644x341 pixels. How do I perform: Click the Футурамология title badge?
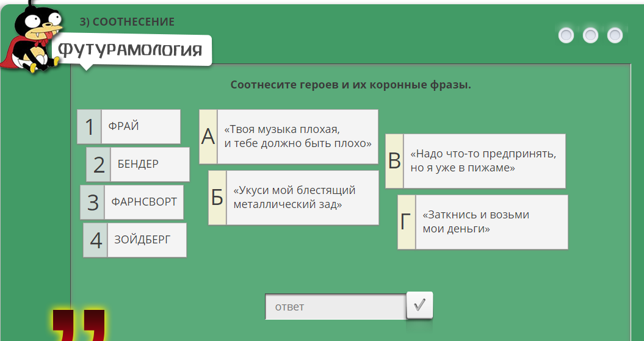[132, 50]
